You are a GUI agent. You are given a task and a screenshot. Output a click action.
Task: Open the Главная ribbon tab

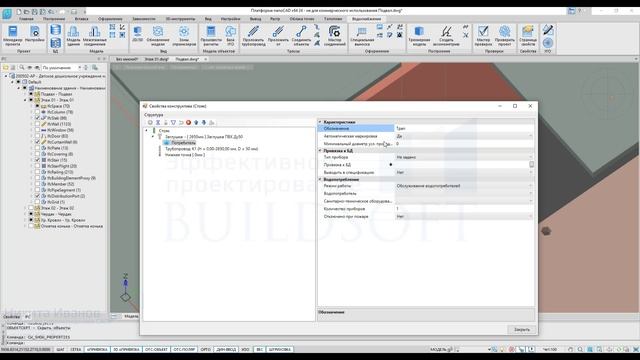[x=27, y=19]
